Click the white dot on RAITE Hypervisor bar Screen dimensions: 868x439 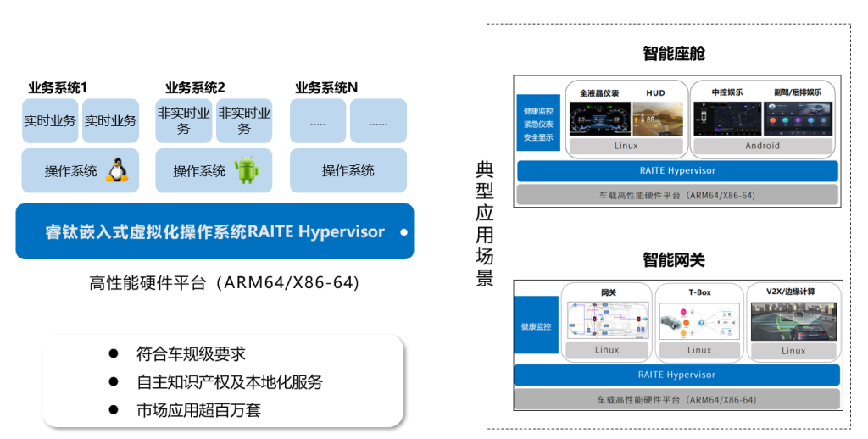[403, 232]
